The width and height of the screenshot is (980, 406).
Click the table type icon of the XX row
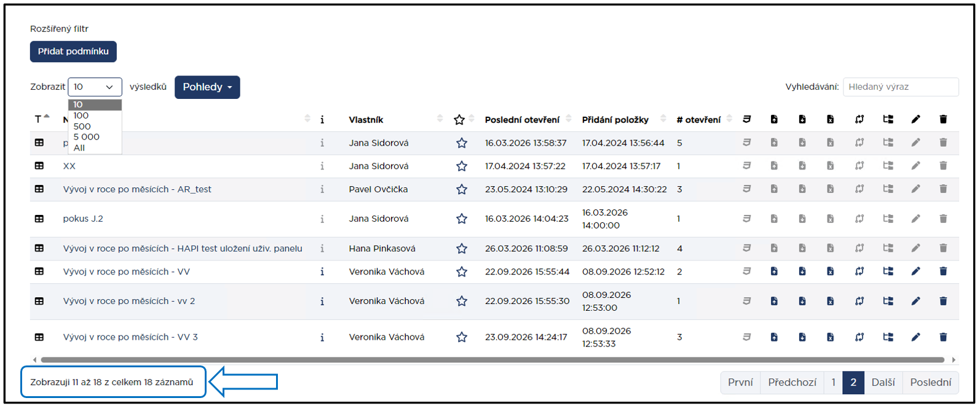click(39, 166)
